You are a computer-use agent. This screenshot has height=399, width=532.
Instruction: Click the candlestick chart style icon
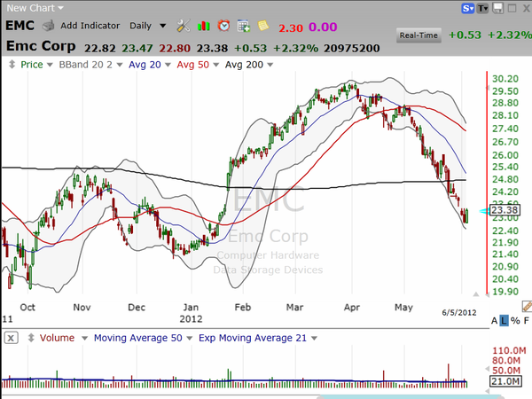pos(203,26)
